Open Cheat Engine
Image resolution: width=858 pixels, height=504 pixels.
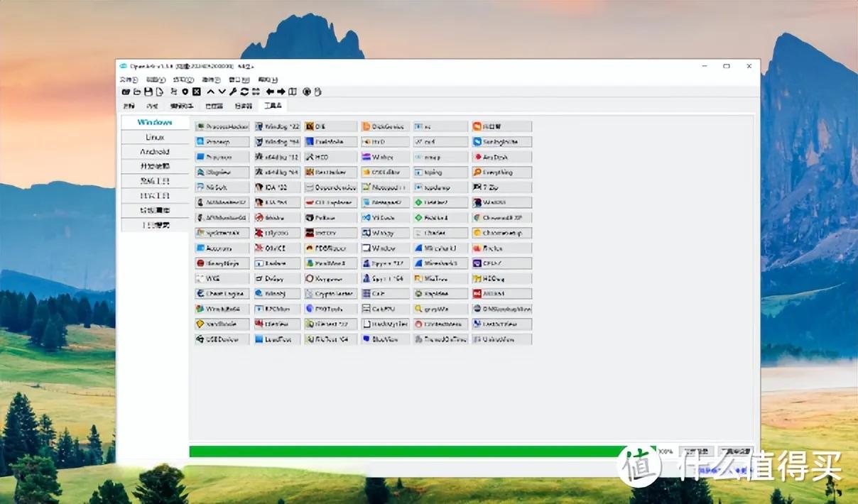pos(222,294)
